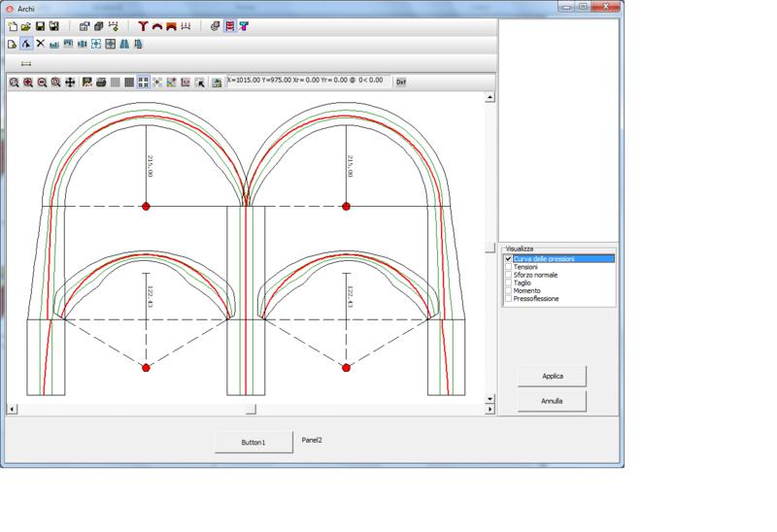Click the Applica button
The image size is (777, 532).
coord(552,376)
